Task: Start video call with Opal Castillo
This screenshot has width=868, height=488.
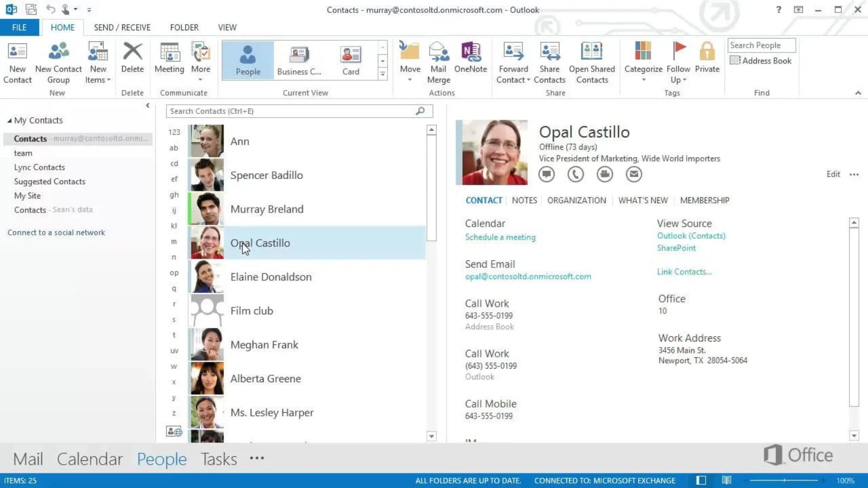Action: tap(605, 174)
